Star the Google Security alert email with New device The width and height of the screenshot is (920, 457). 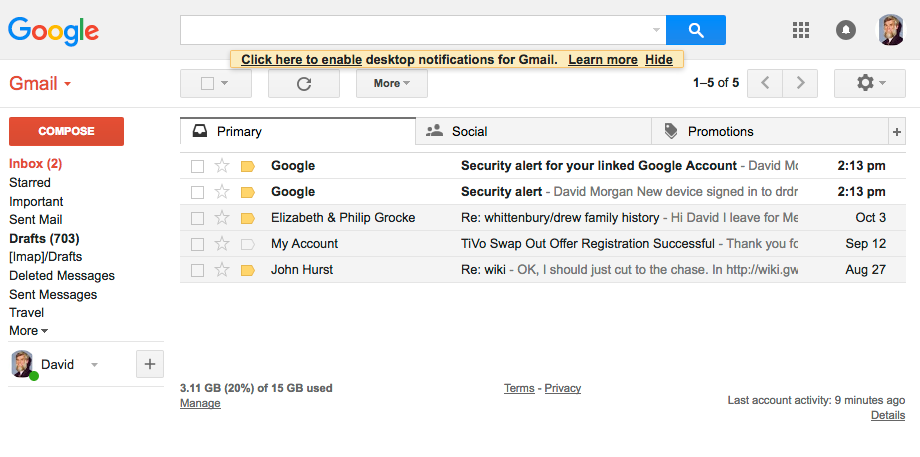click(x=221, y=192)
